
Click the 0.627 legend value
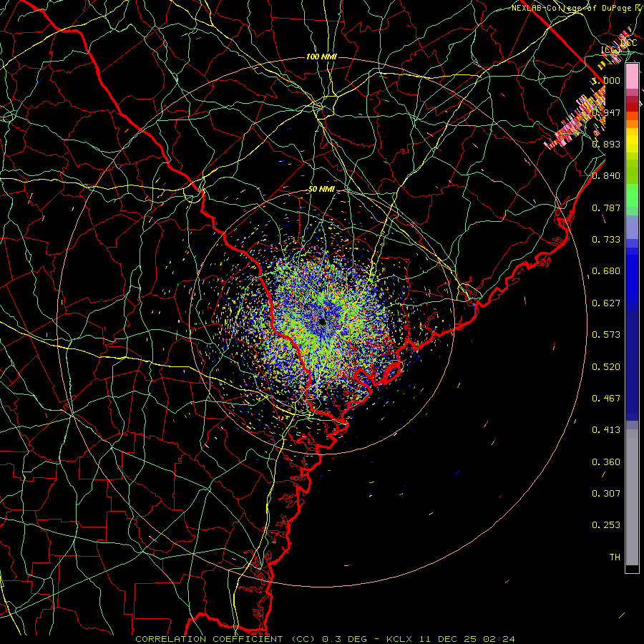click(606, 303)
